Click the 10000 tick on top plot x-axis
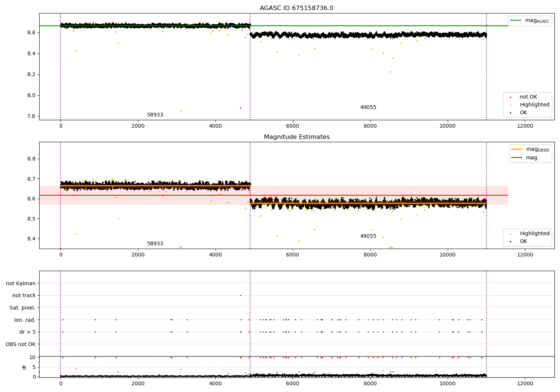 click(447, 126)
